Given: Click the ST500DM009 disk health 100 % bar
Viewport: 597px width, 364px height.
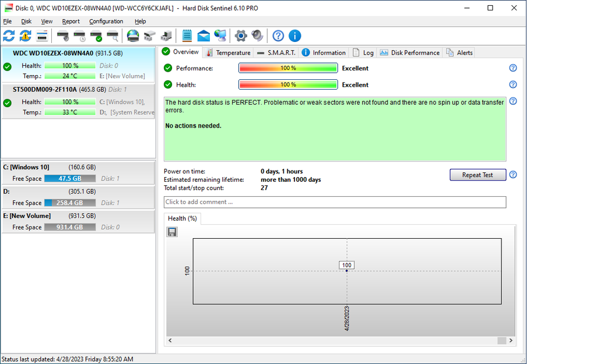Looking at the screenshot, I should 70,102.
